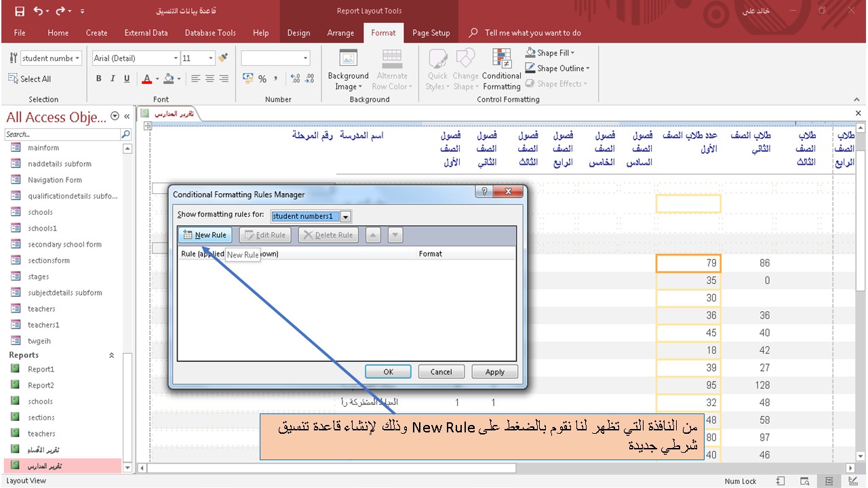Open the Conditional Formatting dialog
Screen dimensions: 868x488
pos(501,68)
